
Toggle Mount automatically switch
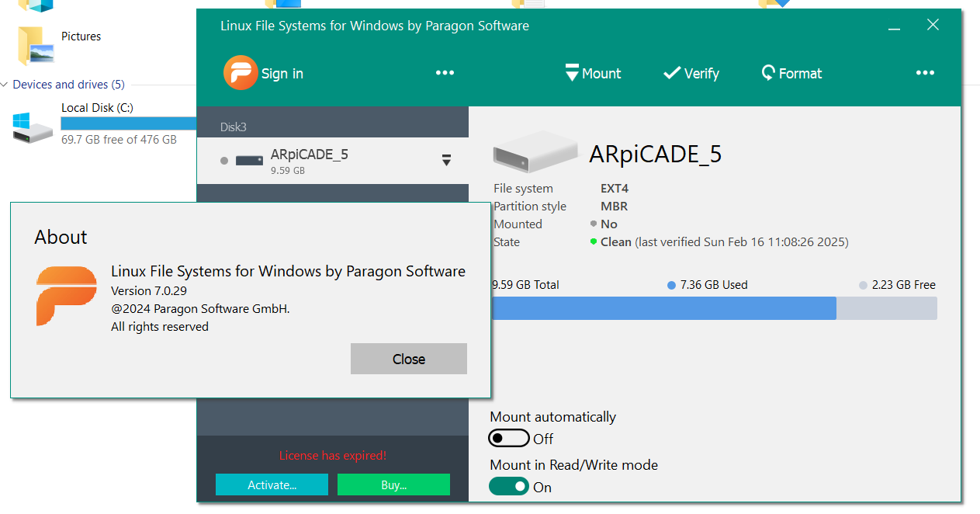(509, 439)
